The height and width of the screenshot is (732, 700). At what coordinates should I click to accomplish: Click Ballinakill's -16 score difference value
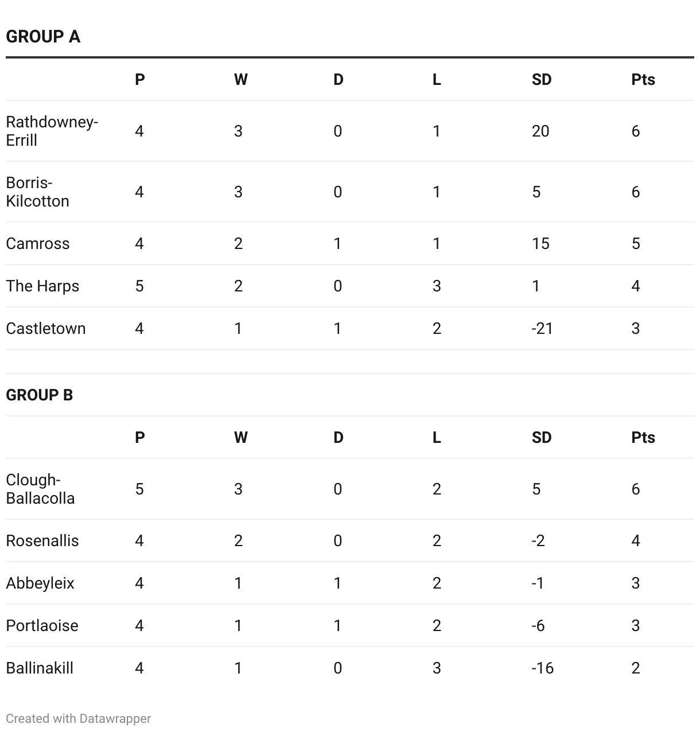click(543, 668)
